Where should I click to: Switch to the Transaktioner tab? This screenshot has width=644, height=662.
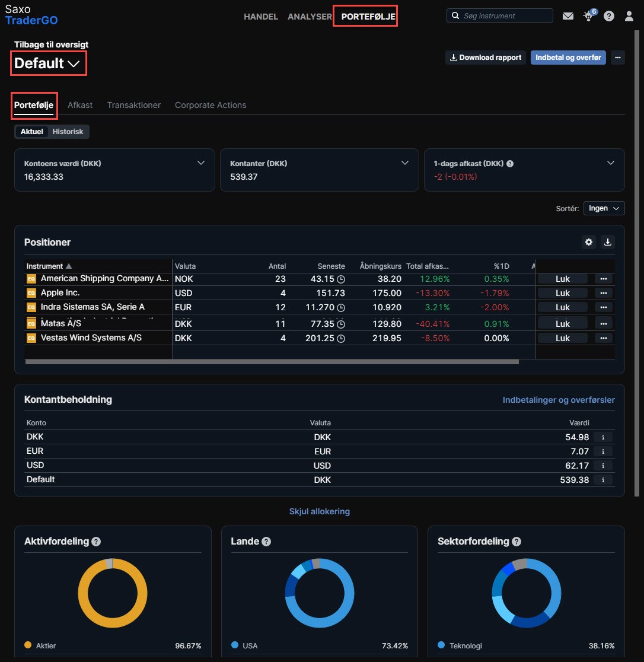[134, 105]
